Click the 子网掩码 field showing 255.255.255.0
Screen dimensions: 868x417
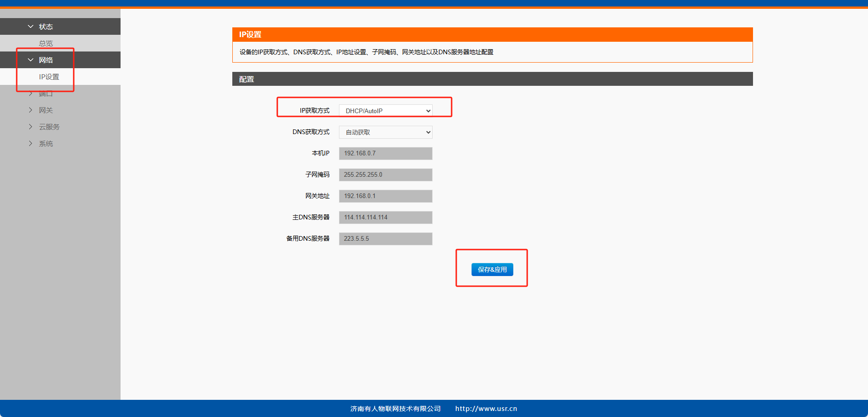385,175
